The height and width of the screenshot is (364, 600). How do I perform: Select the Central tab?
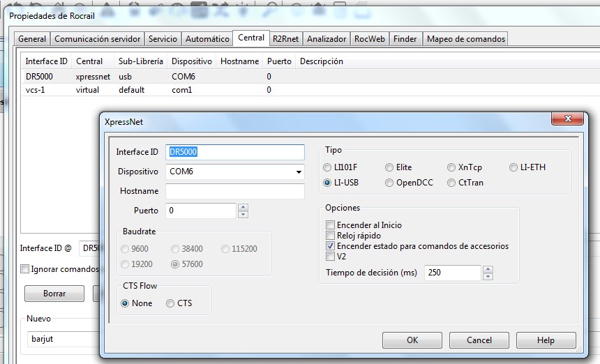click(251, 38)
